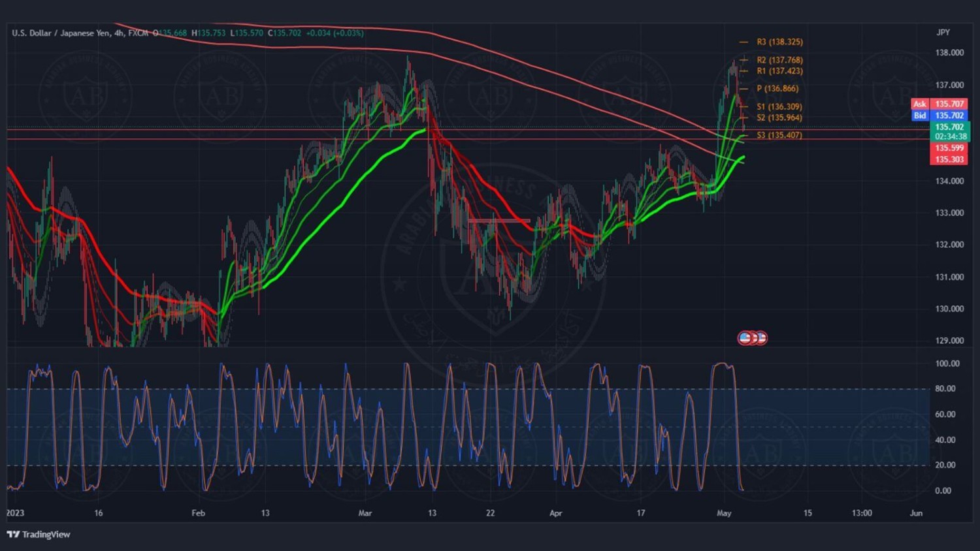The height and width of the screenshot is (551, 980).
Task: Click the 0.00 oscillator axis label
Action: pos(943,491)
